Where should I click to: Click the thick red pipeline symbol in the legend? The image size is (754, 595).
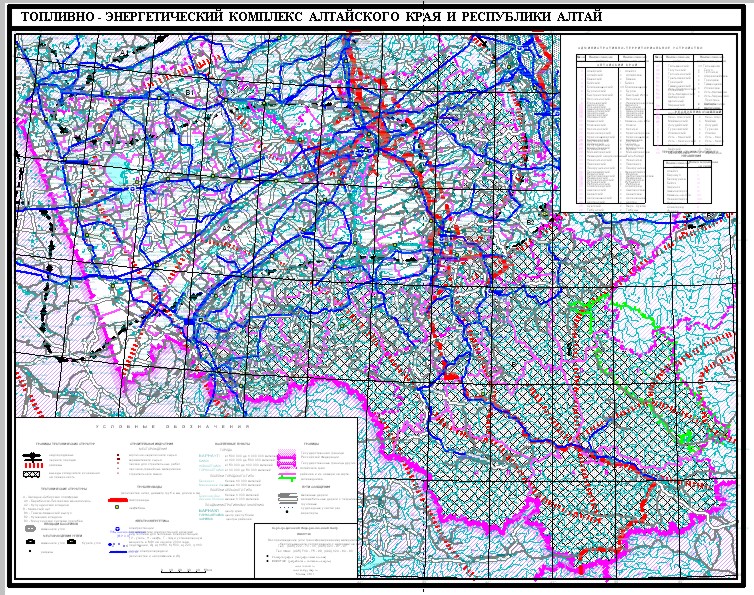(118, 500)
